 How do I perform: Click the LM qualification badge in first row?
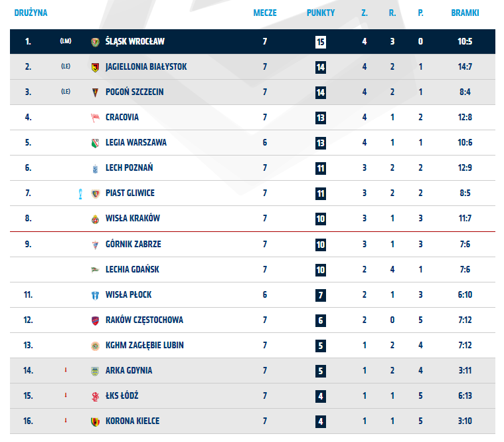[x=66, y=41]
